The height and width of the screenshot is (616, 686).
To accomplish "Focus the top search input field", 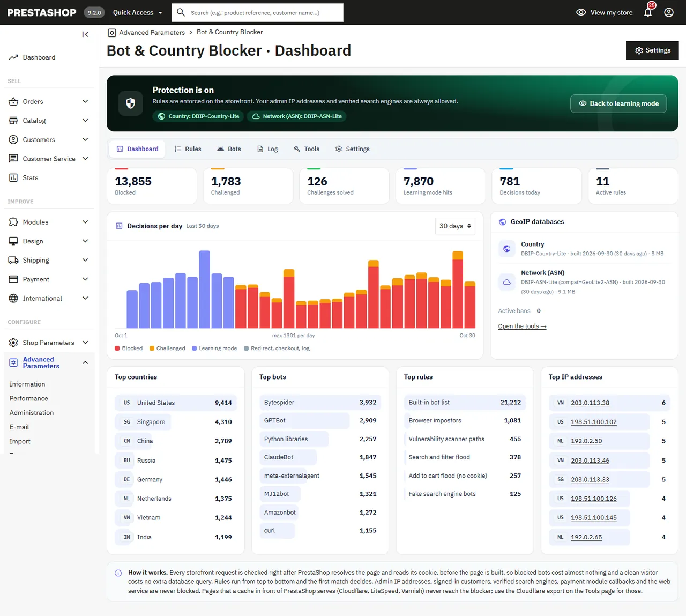I will click(x=257, y=12).
